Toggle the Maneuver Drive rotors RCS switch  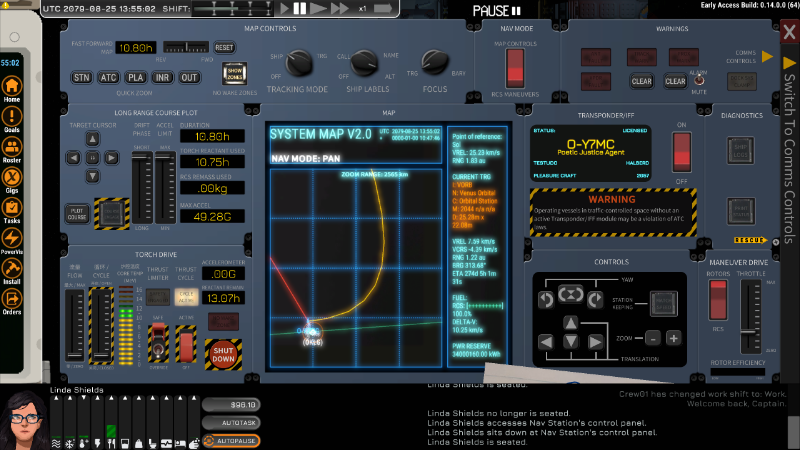[718, 300]
